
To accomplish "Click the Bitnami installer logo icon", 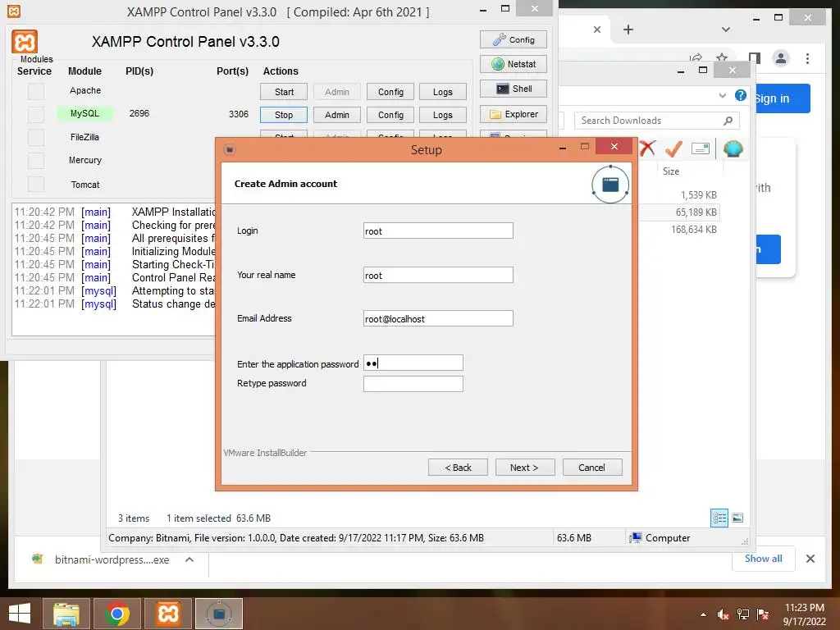I will 610,185.
